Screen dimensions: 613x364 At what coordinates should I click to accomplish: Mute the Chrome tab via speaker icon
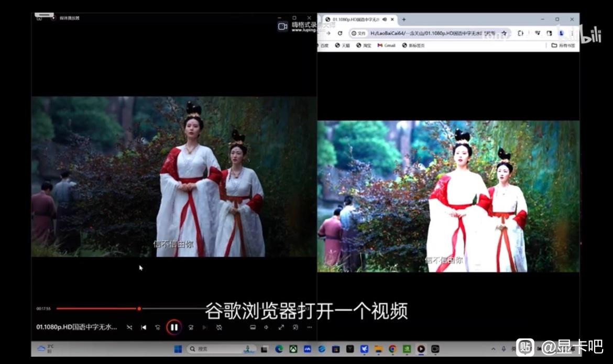(x=385, y=19)
